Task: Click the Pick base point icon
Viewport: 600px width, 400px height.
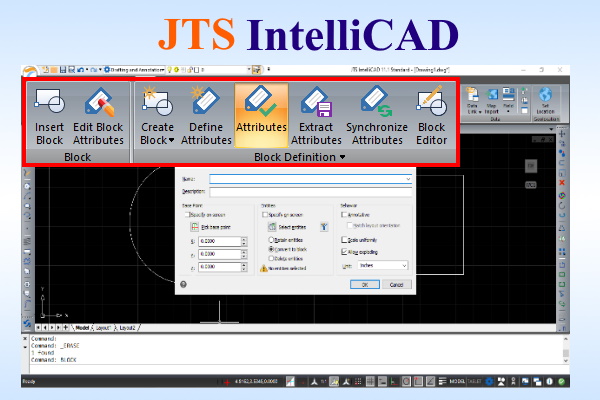Action: [x=194, y=227]
